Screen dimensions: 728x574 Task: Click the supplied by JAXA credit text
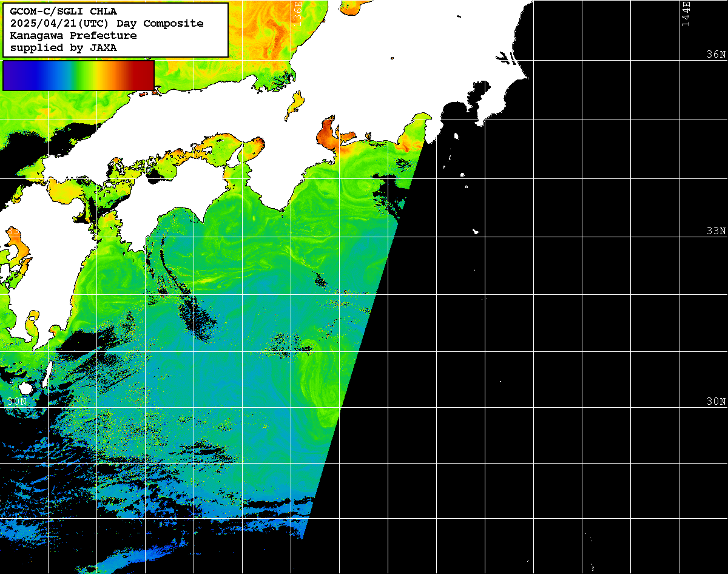point(64,47)
